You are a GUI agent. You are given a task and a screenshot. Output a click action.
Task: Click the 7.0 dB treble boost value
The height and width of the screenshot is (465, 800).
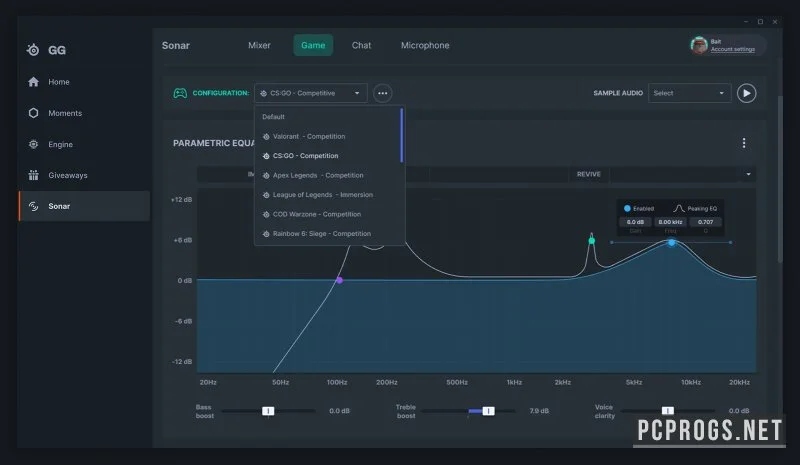pyautogui.click(x=539, y=411)
